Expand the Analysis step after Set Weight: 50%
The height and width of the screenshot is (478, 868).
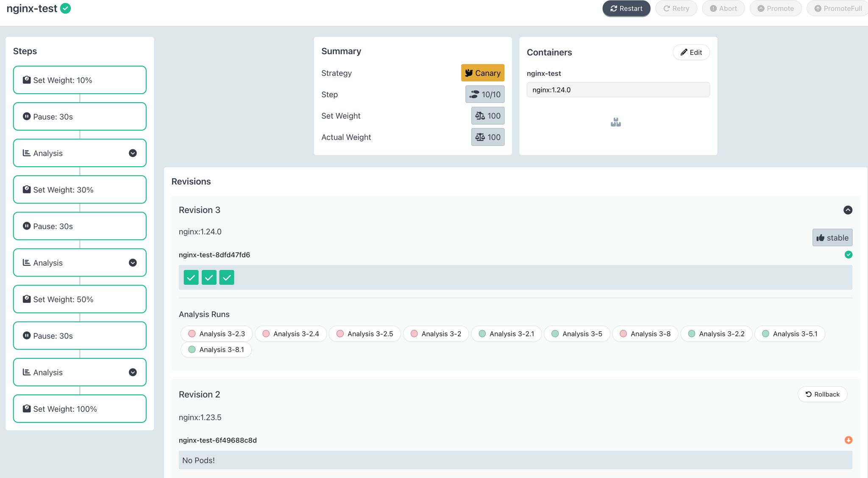click(x=133, y=372)
